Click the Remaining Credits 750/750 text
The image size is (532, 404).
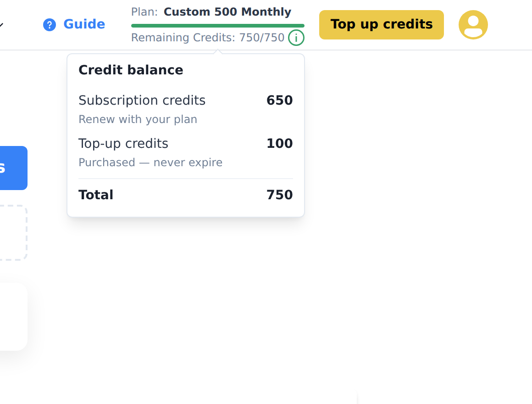coord(208,37)
